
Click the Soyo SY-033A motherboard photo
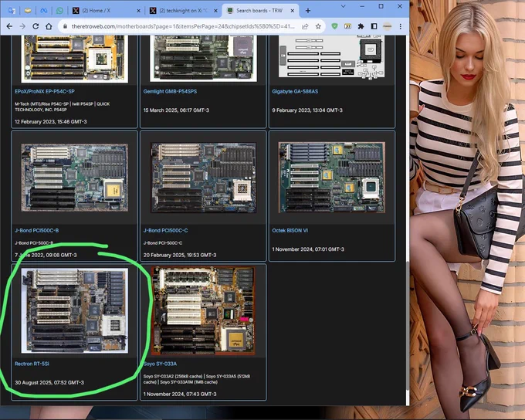coord(203,310)
